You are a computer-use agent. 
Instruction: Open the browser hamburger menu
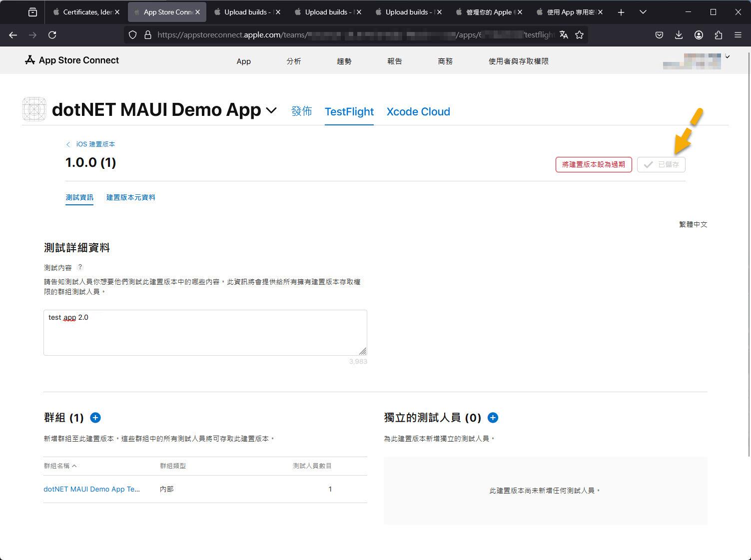[738, 35]
